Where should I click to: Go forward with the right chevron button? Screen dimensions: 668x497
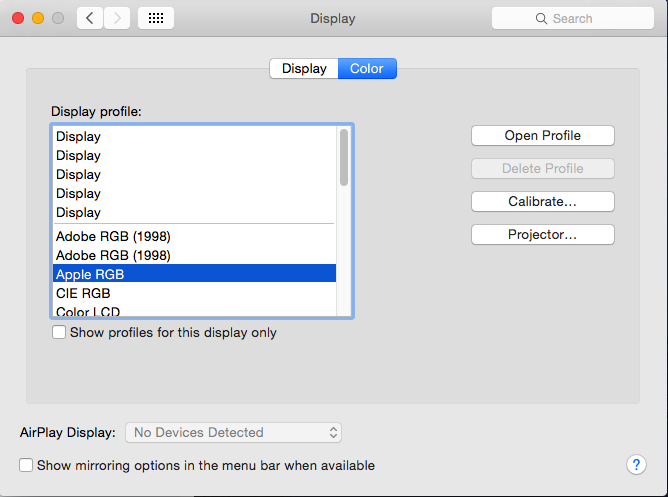[x=117, y=18]
